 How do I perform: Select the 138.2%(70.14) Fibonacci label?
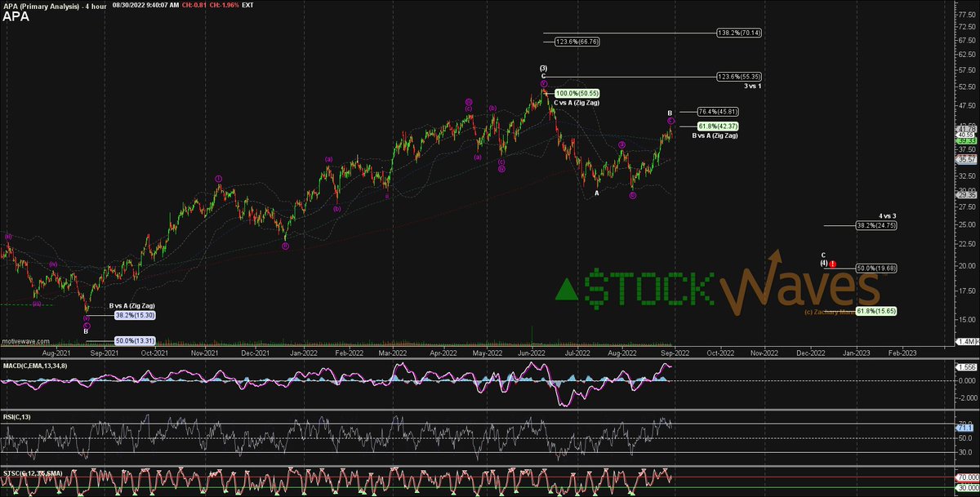click(x=738, y=33)
